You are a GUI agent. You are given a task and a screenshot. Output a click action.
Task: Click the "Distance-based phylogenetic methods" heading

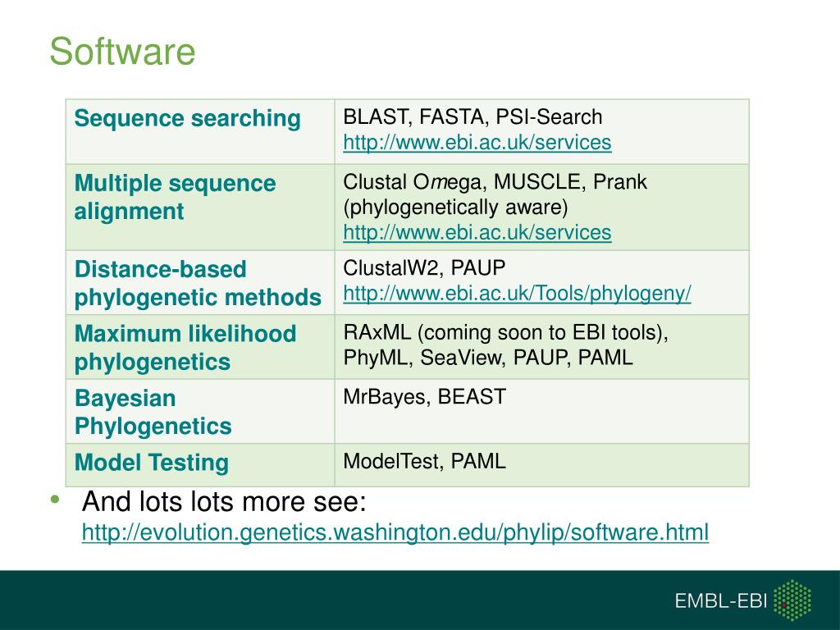tap(198, 283)
